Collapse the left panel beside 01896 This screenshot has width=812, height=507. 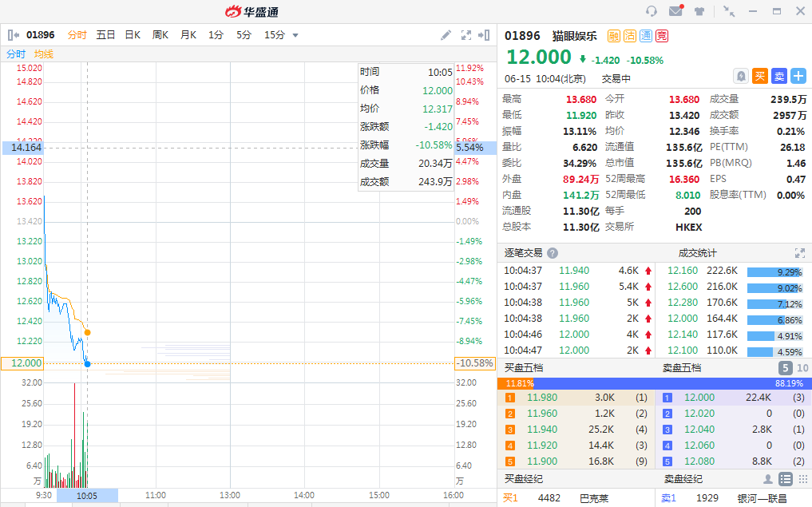(13, 35)
